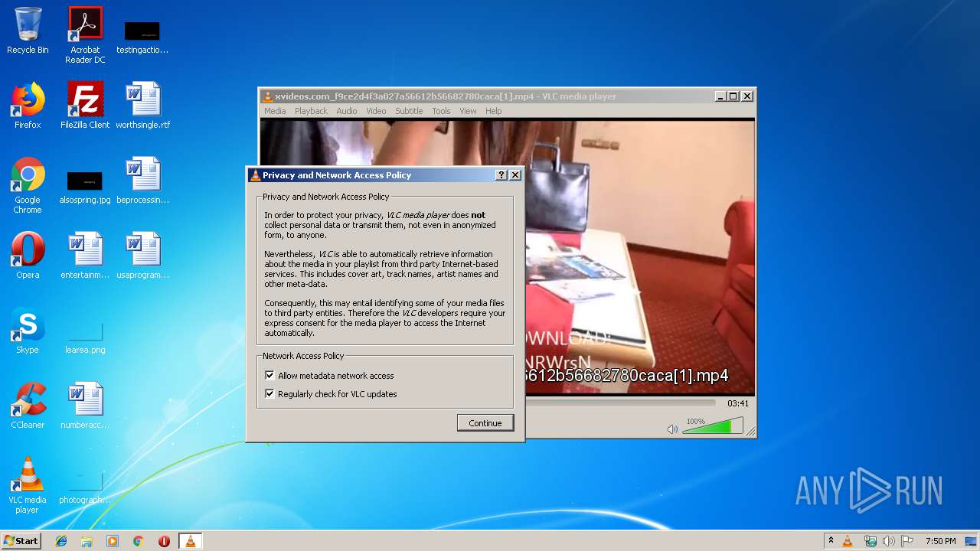Open the Windows Start menu
Viewport: 980px width, 551px height.
21,541
